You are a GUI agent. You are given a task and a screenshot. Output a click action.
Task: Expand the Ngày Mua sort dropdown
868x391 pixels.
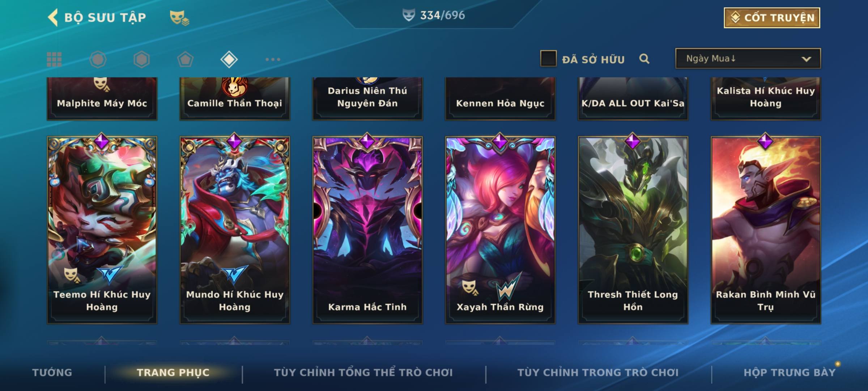point(748,59)
